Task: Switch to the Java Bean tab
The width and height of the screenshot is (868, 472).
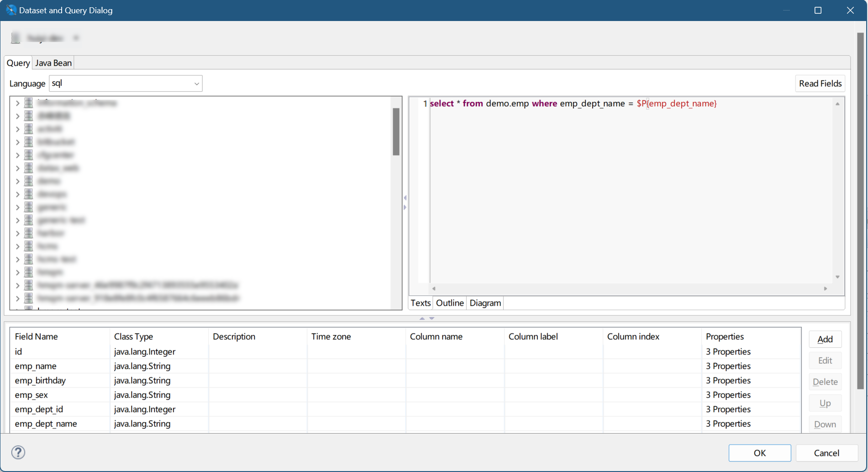Action: click(x=53, y=62)
